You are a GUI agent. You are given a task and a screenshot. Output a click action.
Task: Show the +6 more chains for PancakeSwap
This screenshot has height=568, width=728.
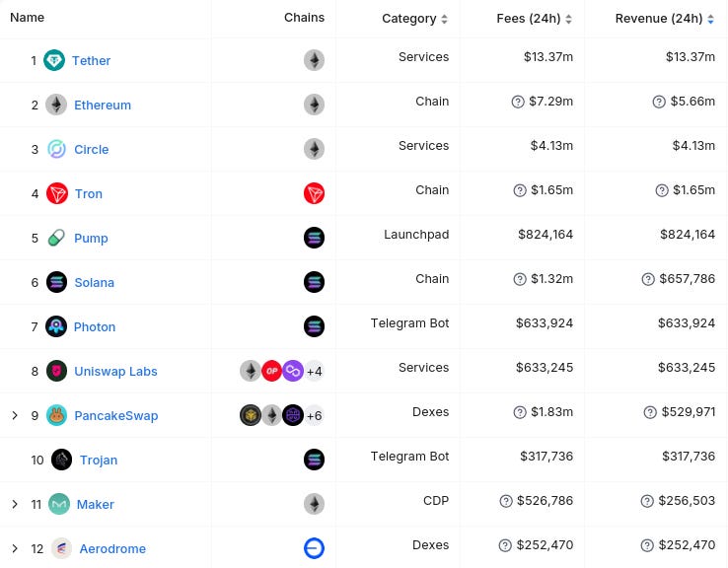point(315,415)
